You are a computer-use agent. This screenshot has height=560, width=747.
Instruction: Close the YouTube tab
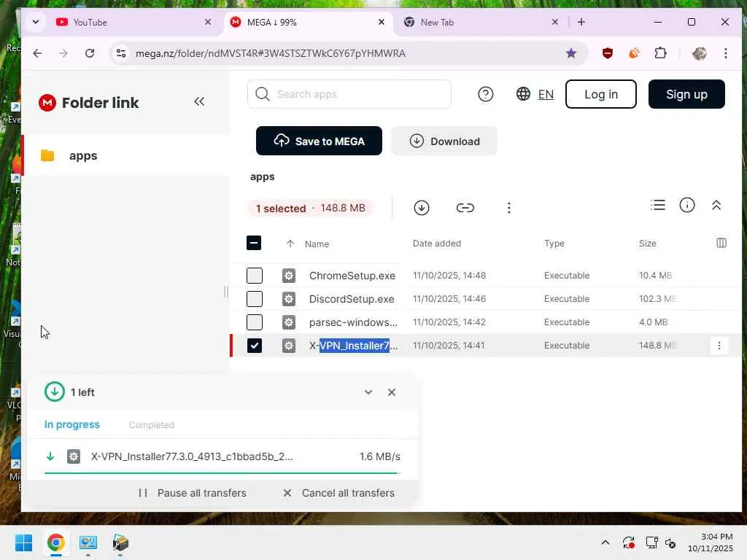pos(208,22)
